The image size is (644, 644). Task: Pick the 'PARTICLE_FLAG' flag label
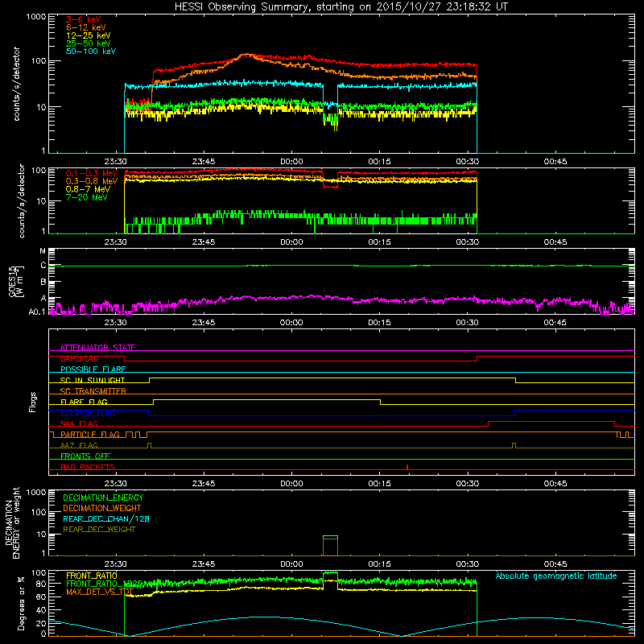[x=90, y=434]
